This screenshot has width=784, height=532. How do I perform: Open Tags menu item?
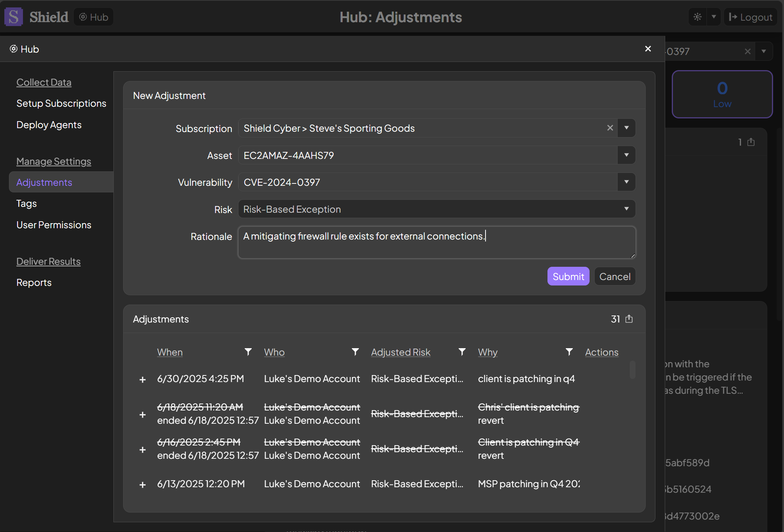point(26,203)
